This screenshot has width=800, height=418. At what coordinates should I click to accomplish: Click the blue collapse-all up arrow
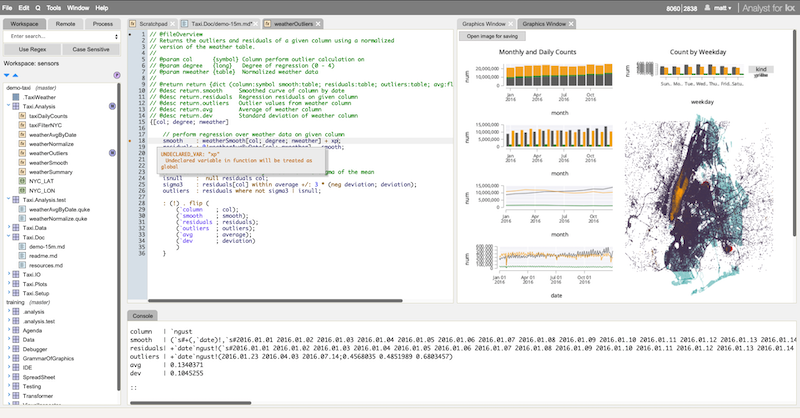point(15,76)
